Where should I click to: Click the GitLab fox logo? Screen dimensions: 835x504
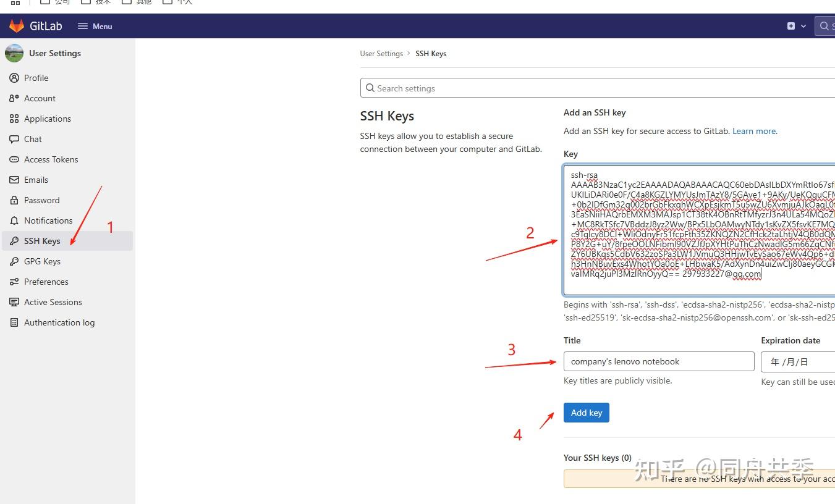15,25
